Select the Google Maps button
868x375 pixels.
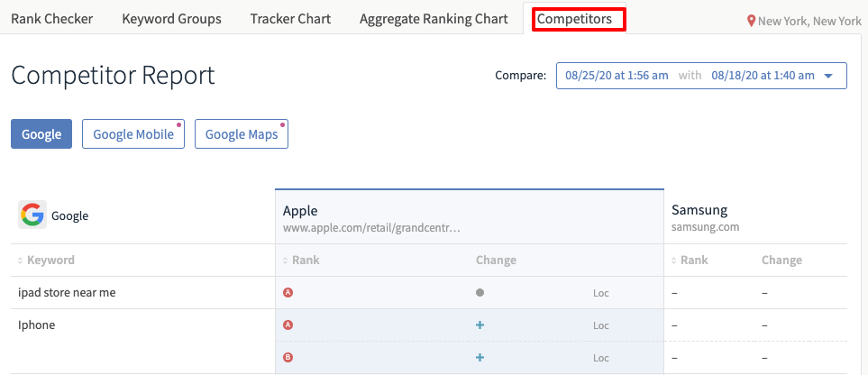pyautogui.click(x=242, y=134)
